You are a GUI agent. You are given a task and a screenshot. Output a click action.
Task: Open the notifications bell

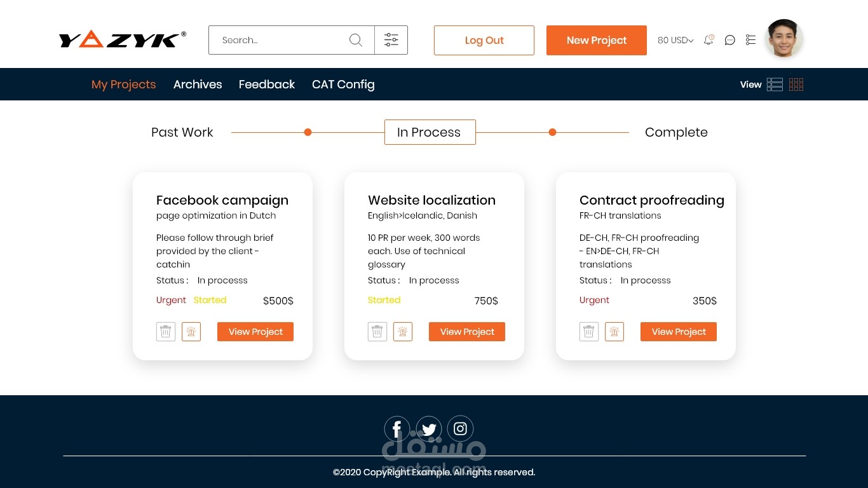[709, 40]
